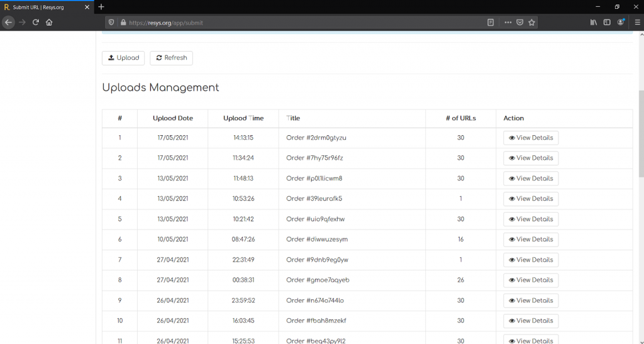This screenshot has width=644, height=344.
Task: Click upload time 10:21:42
Action: point(243,219)
